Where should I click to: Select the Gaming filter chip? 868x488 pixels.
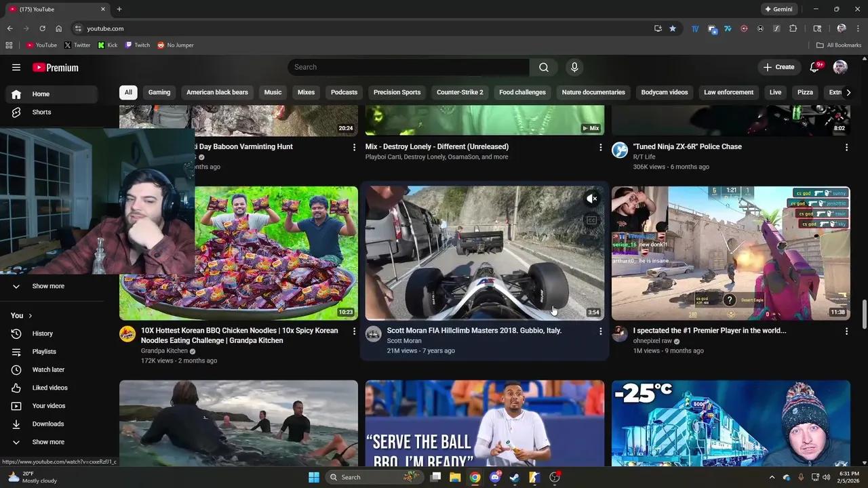[x=159, y=92]
